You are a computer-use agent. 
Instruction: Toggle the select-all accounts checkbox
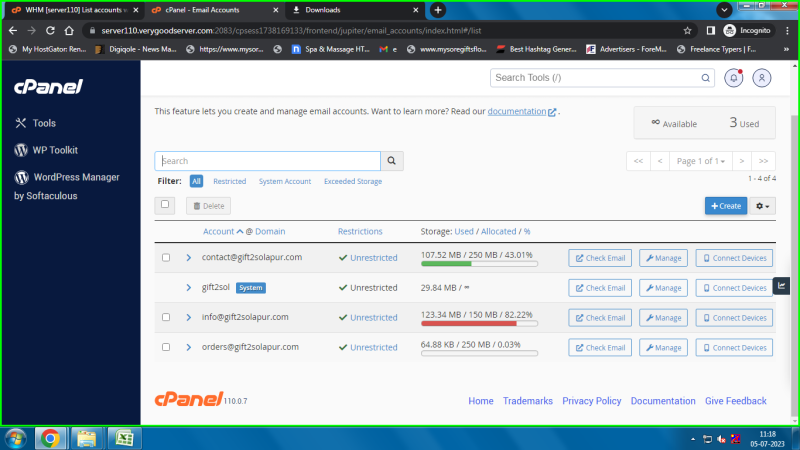click(x=166, y=204)
